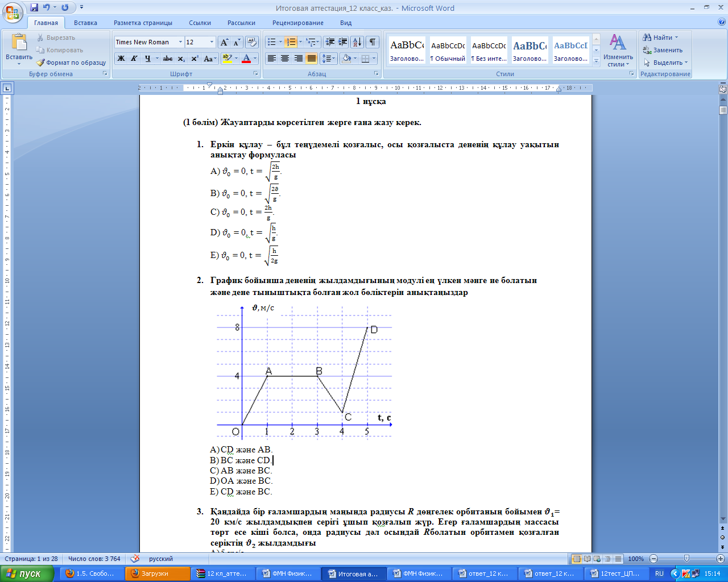
Task: Open Шрифт dialog launcher
Action: 256,74
